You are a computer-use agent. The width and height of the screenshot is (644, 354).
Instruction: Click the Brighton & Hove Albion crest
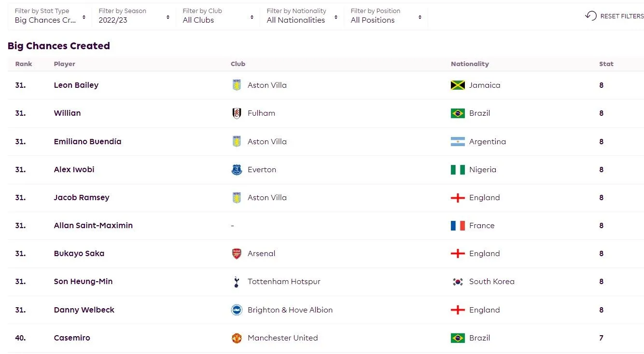tap(237, 310)
